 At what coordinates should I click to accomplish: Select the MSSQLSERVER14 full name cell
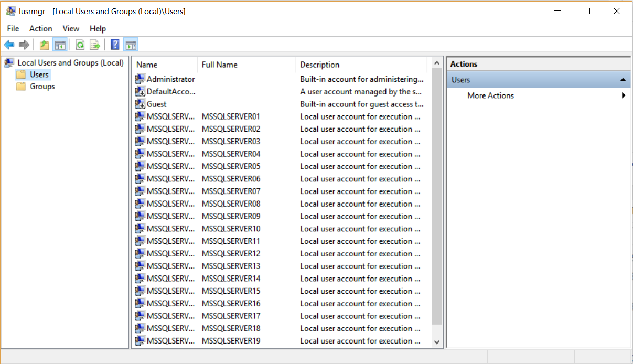[231, 279]
